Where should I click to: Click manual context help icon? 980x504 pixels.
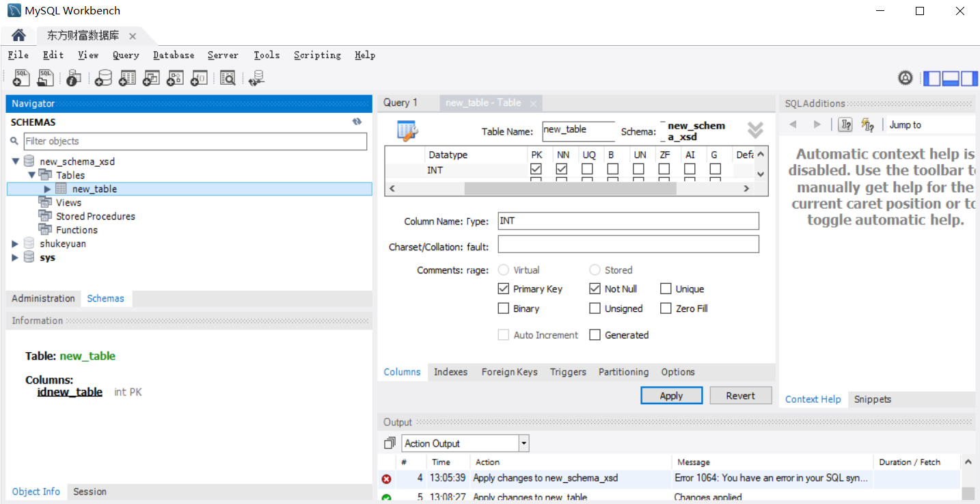pos(845,124)
